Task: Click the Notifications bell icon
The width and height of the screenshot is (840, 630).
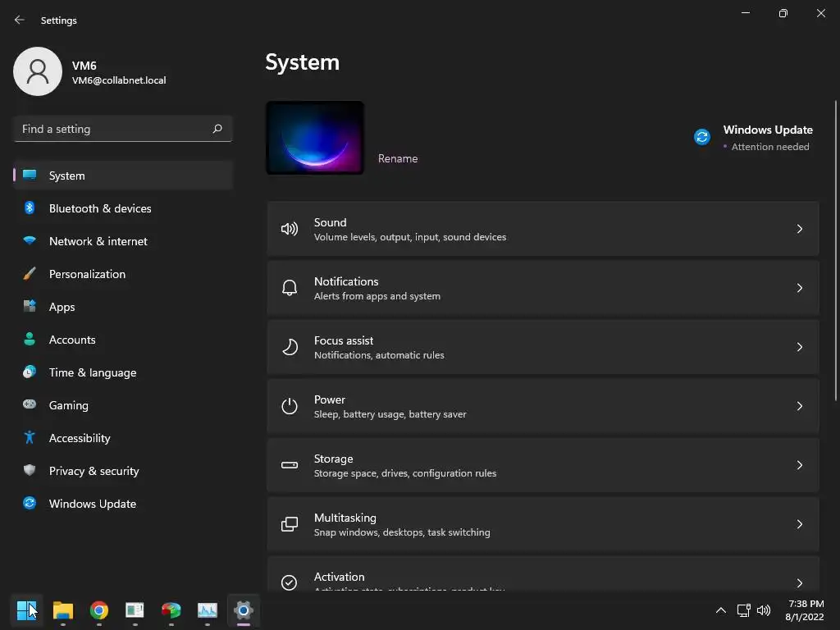Action: (x=290, y=288)
